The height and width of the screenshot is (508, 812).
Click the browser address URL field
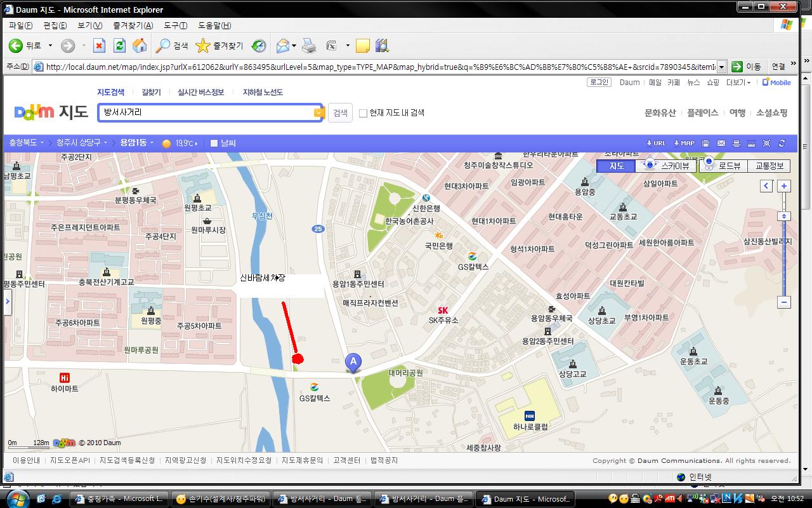[x=380, y=67]
